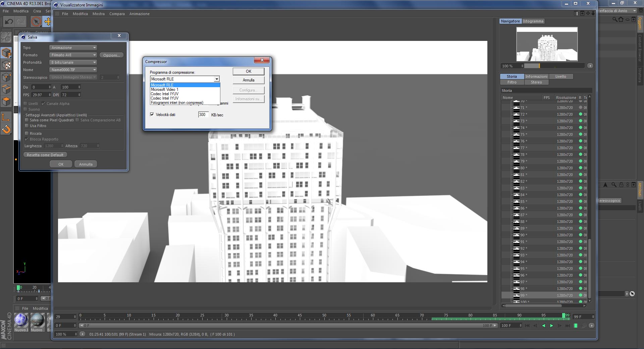The height and width of the screenshot is (349, 644).
Task: Open the Nome dropdown showing Name0000.TIF
Action: (73, 70)
